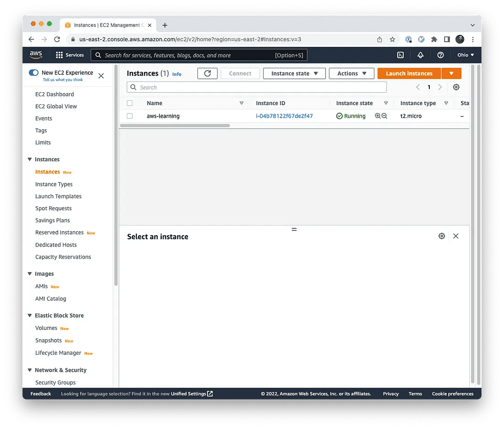
Task: Close the Select an instance panel
Action: click(456, 236)
